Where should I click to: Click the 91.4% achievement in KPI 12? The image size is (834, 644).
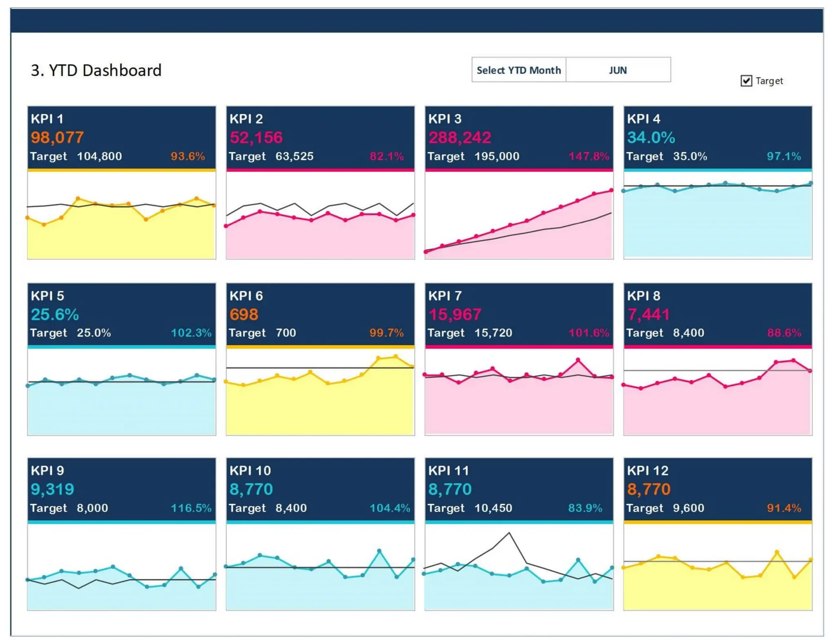[784, 508]
